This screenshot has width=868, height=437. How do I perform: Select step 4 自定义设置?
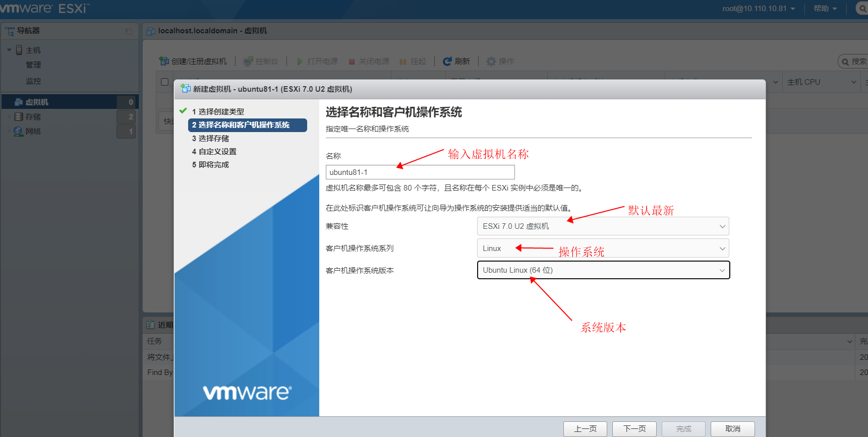point(214,151)
